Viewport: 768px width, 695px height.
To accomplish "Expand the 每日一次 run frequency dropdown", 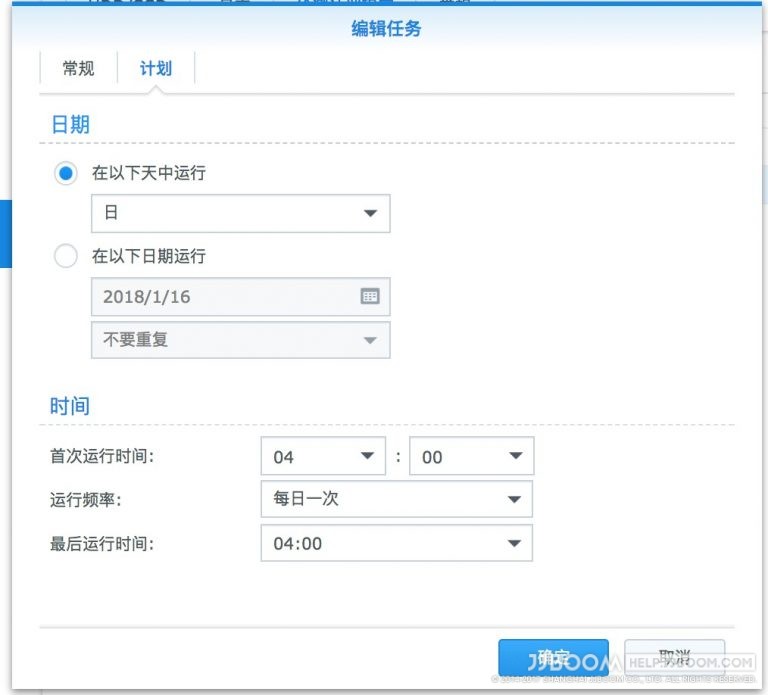I will tap(397, 499).
